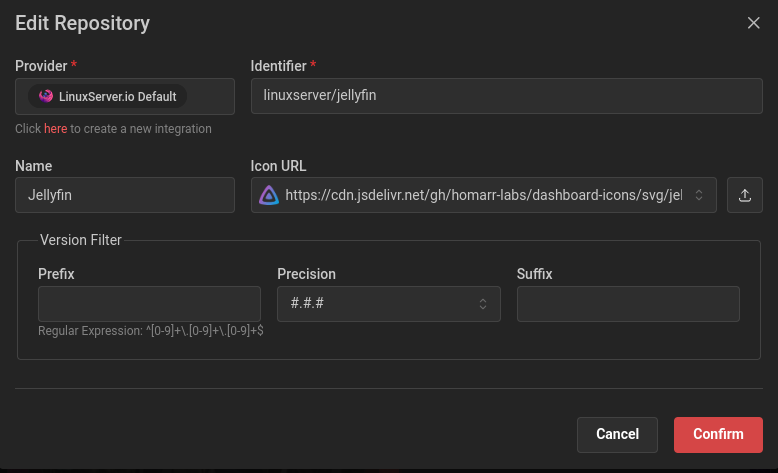This screenshot has width=778, height=473.
Task: Click into the Name field containing Jellyfin
Action: point(125,196)
